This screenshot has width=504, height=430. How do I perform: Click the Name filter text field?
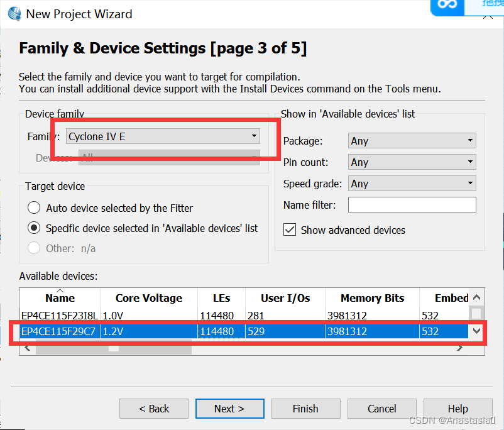click(412, 204)
